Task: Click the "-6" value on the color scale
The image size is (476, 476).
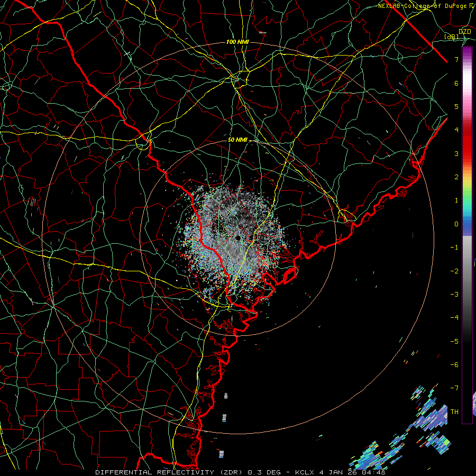Action: [x=454, y=365]
